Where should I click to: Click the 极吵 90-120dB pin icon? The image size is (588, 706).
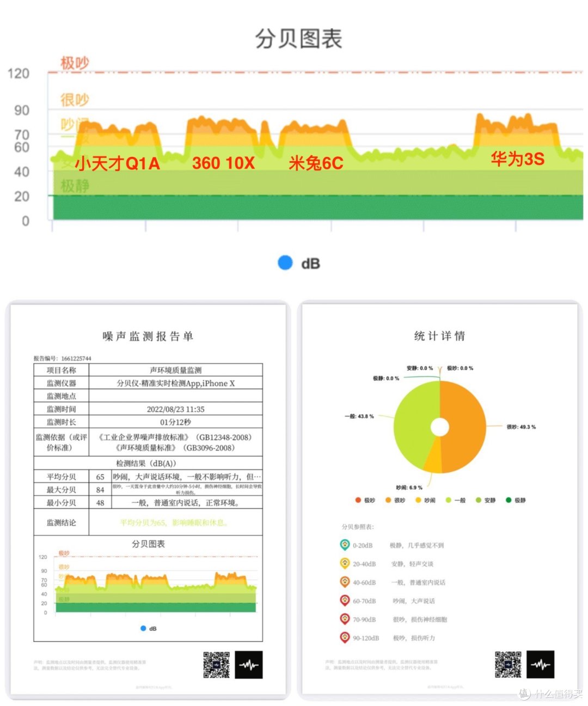(345, 638)
